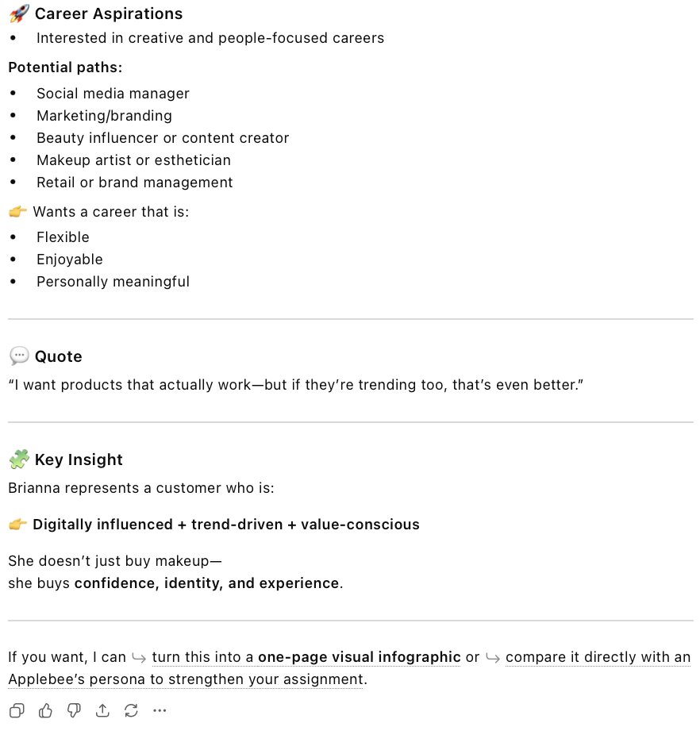Click the arrow icon before 'compare it directly'

point(493,657)
